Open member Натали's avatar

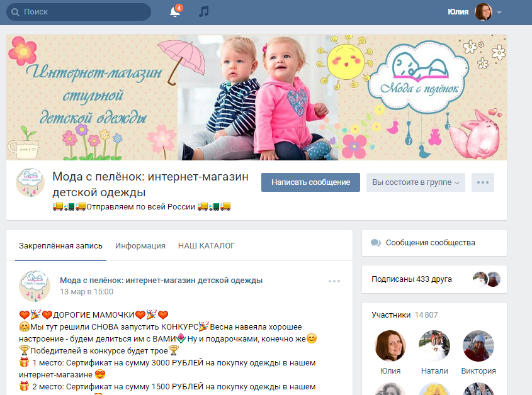tap(434, 346)
